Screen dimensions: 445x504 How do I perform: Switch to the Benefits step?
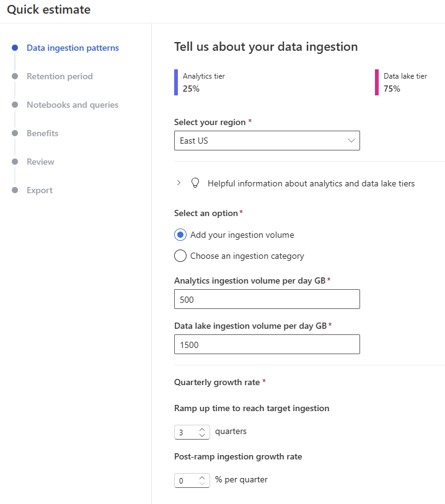point(42,133)
